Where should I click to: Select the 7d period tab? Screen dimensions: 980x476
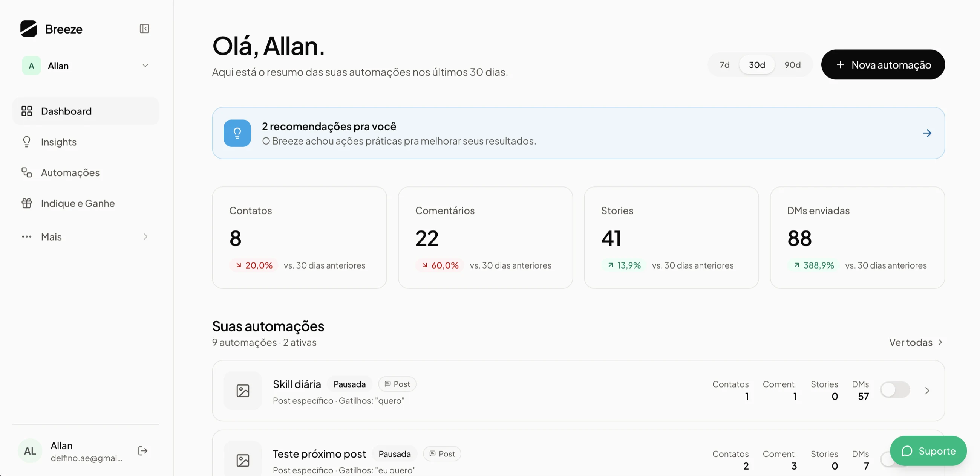pyautogui.click(x=724, y=65)
